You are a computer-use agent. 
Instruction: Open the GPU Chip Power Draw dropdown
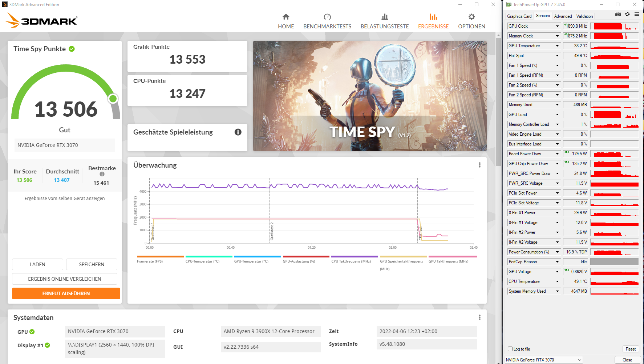click(x=557, y=164)
